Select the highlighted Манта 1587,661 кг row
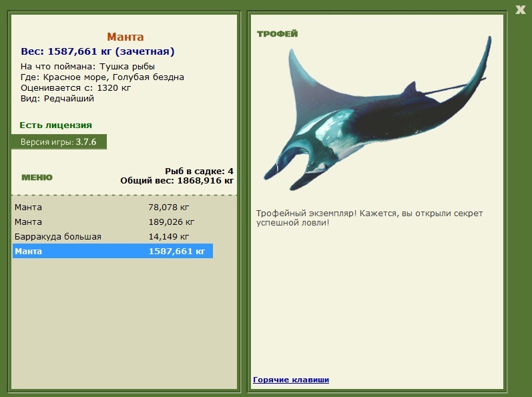This screenshot has width=532, height=397. point(113,252)
